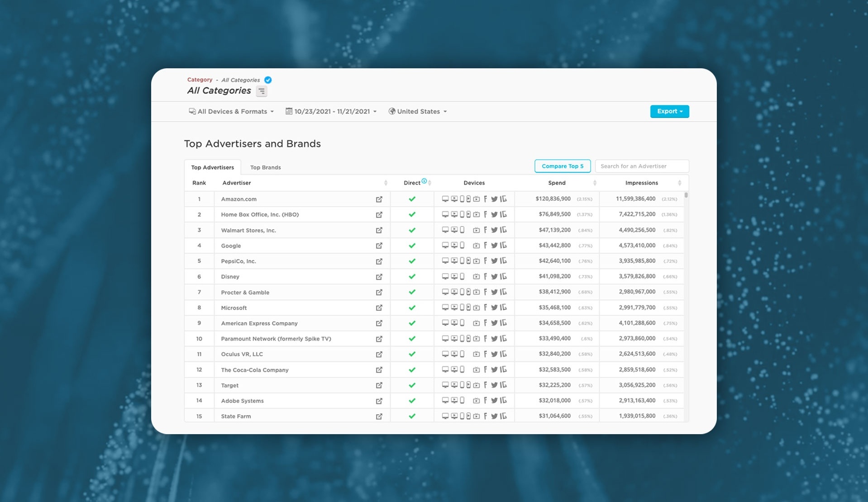Open Coca-Cola Company external link icon
Viewport: 868px width, 502px height.
[379, 369]
